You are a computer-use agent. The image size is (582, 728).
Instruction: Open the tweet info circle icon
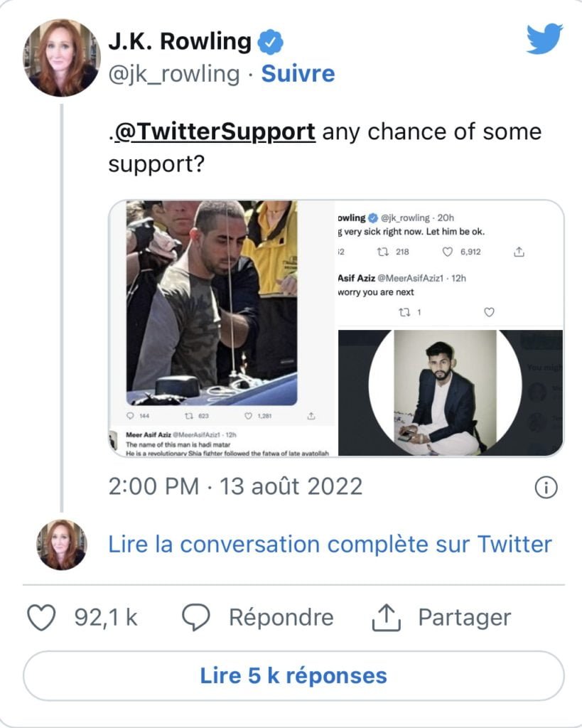[x=545, y=487]
